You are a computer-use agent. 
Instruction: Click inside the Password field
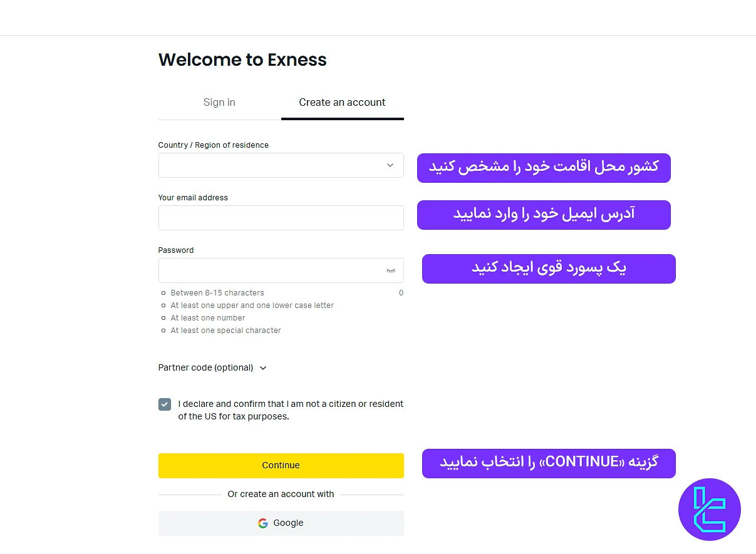(x=269, y=270)
